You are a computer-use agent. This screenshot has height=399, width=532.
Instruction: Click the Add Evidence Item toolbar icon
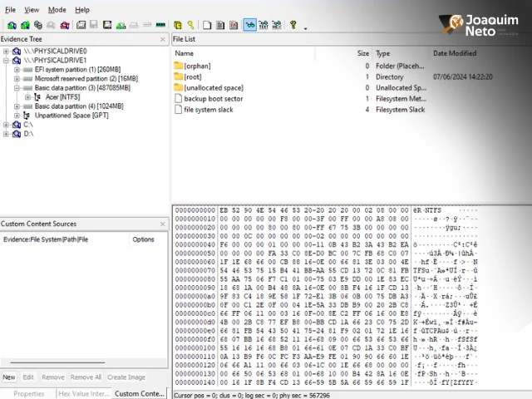(11, 26)
